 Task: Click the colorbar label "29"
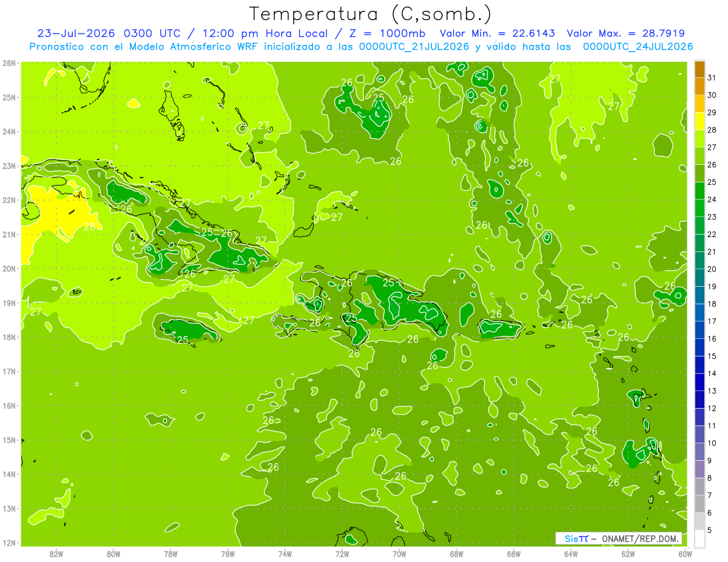click(712, 113)
